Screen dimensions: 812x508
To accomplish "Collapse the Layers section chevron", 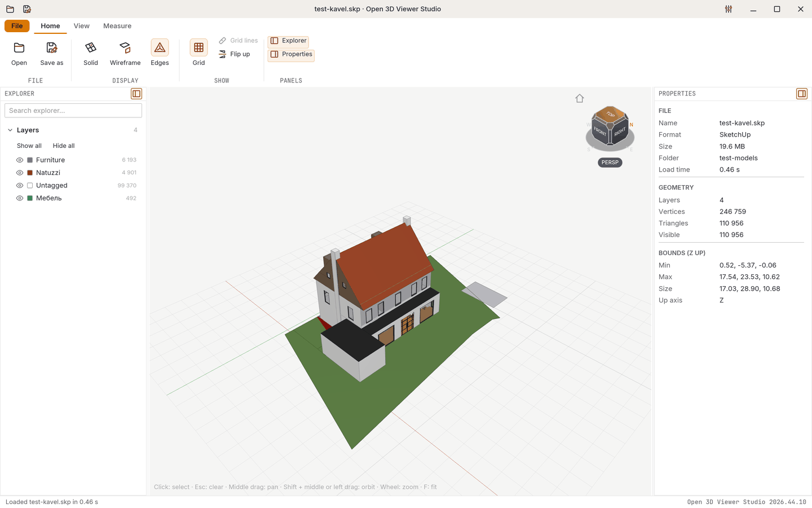I will tap(10, 130).
